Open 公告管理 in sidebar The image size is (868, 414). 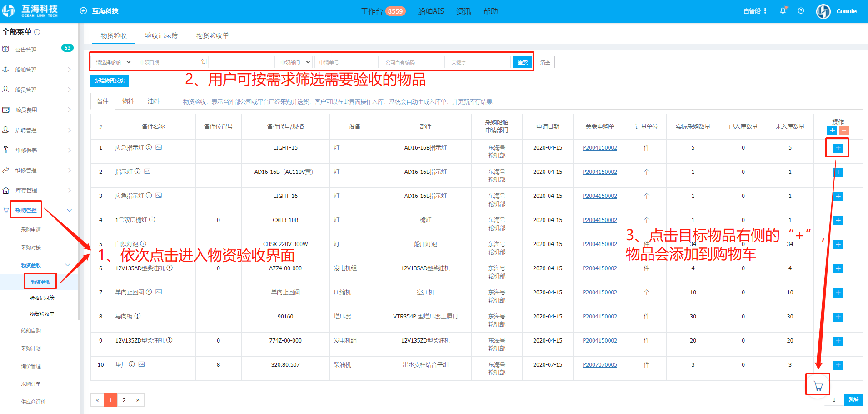click(25, 50)
